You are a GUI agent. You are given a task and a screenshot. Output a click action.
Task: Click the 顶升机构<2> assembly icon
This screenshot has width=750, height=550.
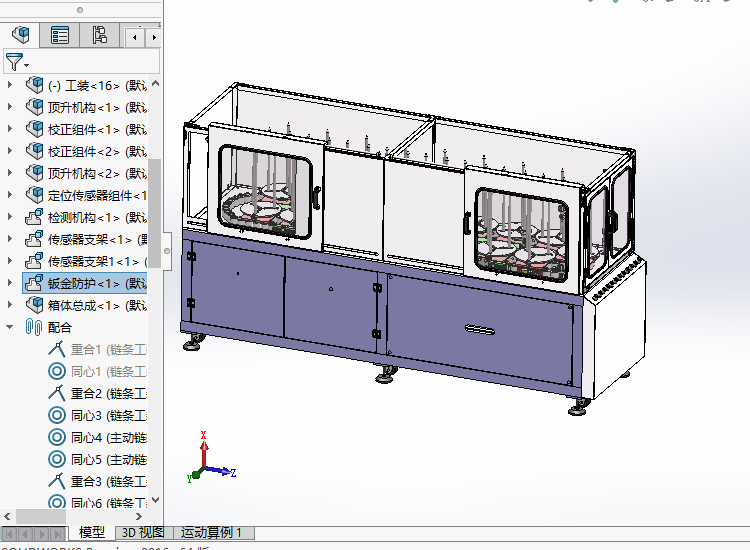34,173
